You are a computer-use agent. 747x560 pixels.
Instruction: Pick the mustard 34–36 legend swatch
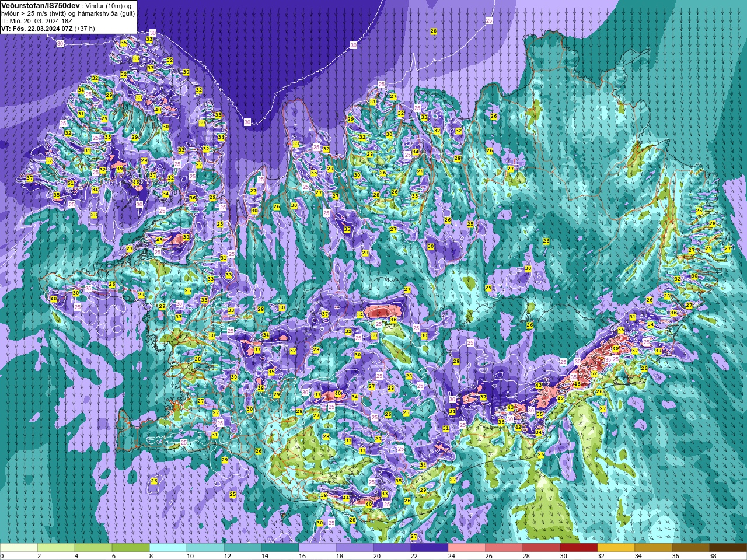654,548
